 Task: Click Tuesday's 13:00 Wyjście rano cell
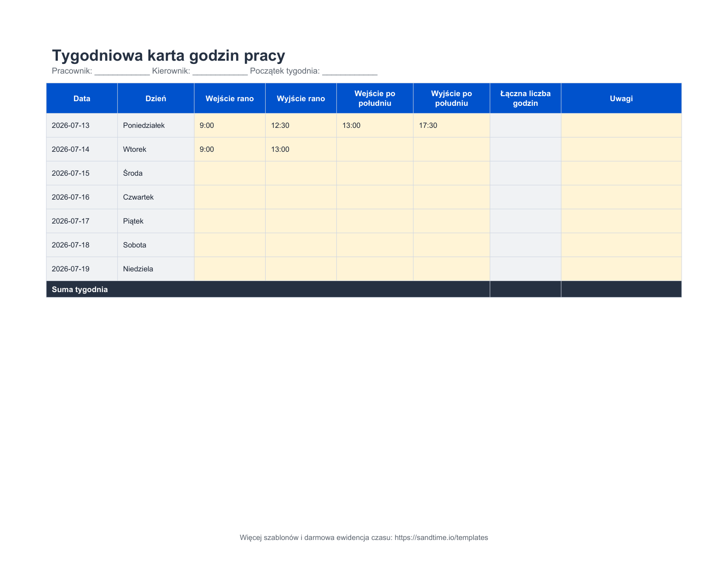point(301,149)
